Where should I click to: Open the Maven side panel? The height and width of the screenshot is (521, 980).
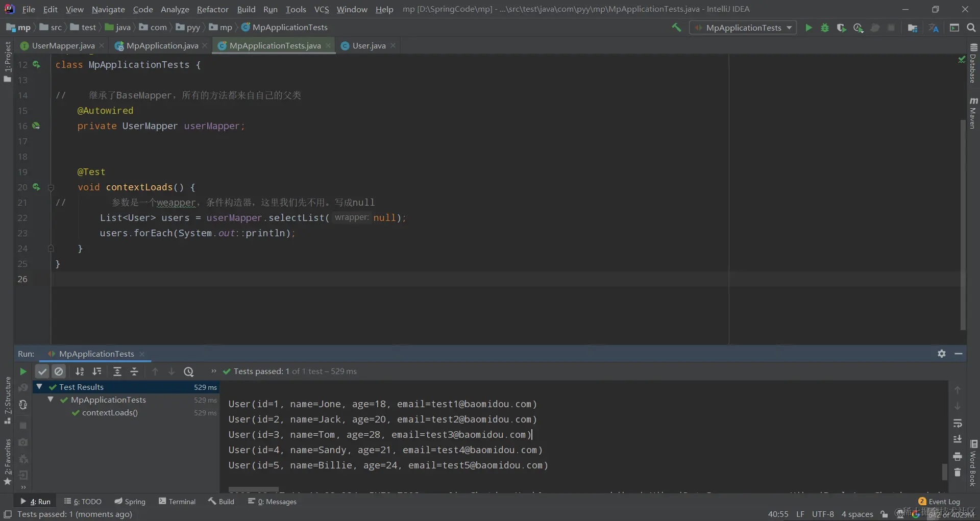pyautogui.click(x=973, y=113)
